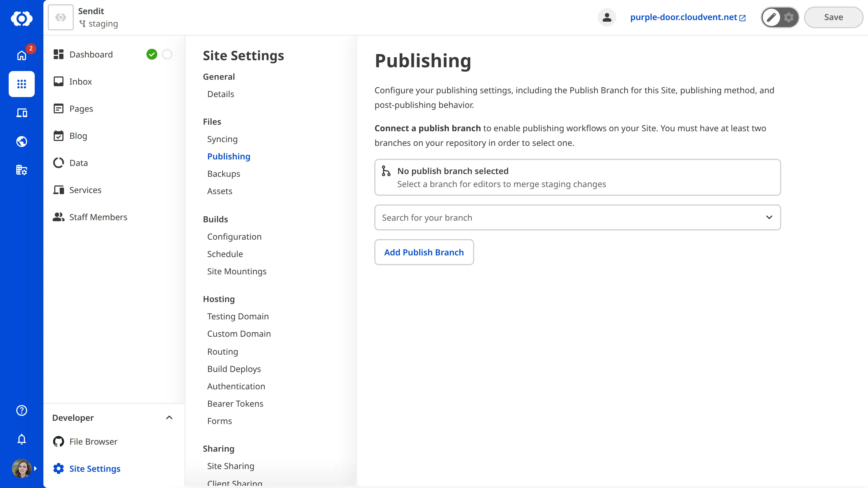Click the branch merge icon in notice box
868x488 pixels.
click(386, 171)
